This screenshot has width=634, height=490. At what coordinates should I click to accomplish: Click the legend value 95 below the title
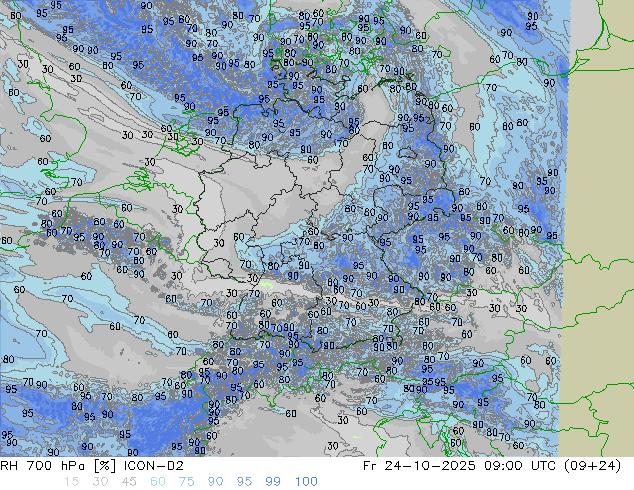click(244, 482)
